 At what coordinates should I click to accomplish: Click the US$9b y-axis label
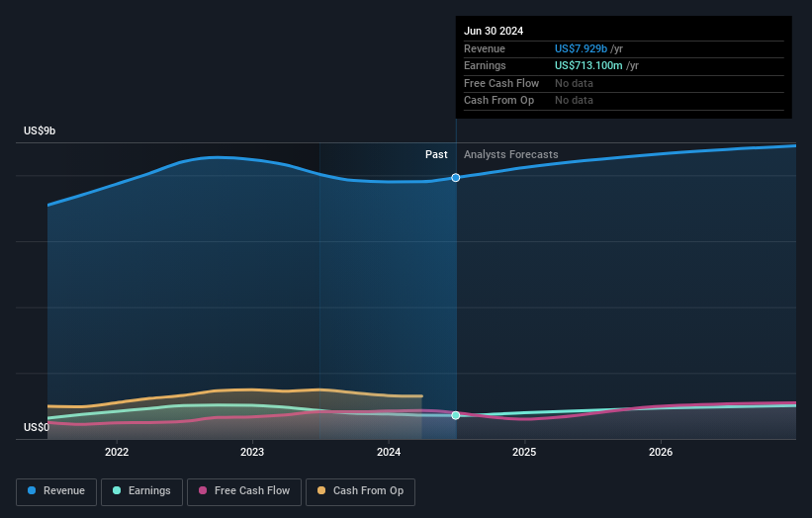point(40,130)
